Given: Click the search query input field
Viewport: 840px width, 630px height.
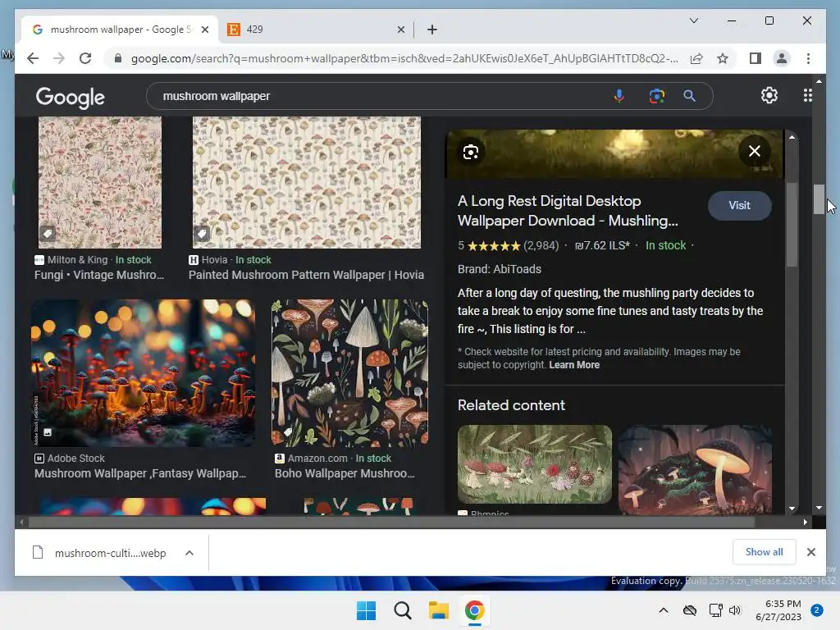Looking at the screenshot, I should coord(384,97).
